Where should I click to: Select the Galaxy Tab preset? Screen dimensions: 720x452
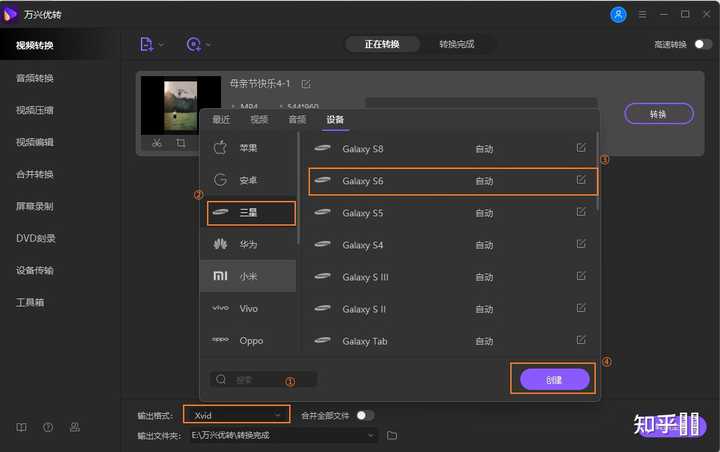[452, 341]
